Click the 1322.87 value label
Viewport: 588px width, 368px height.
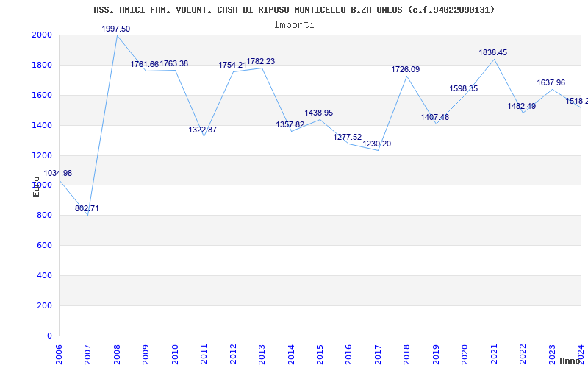[202, 130]
